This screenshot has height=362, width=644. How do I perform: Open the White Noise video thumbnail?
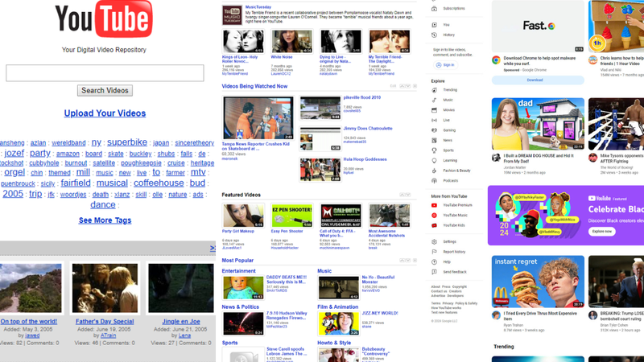tap(291, 41)
